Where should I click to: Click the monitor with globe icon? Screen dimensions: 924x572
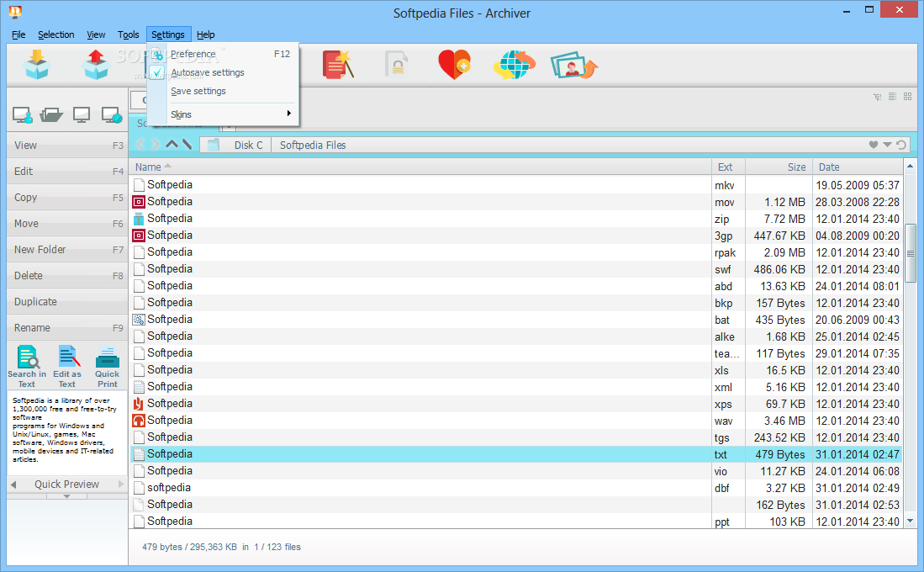[x=111, y=114]
